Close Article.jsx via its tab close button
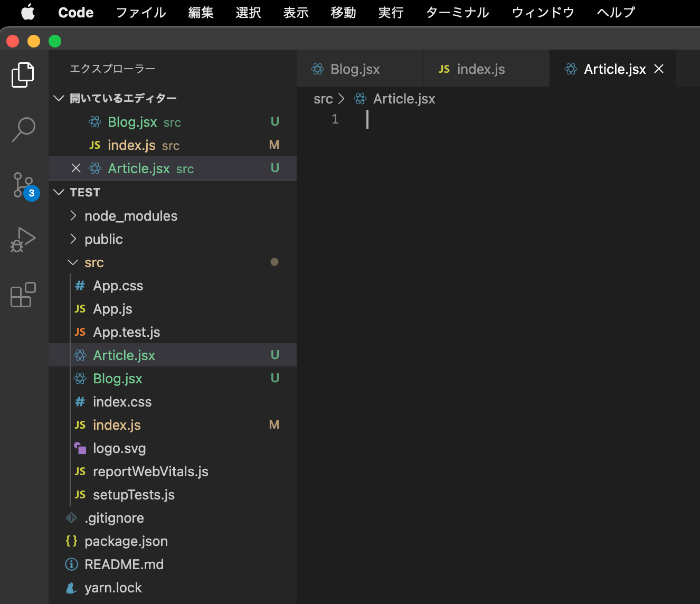Image resolution: width=700 pixels, height=604 pixels. (659, 69)
